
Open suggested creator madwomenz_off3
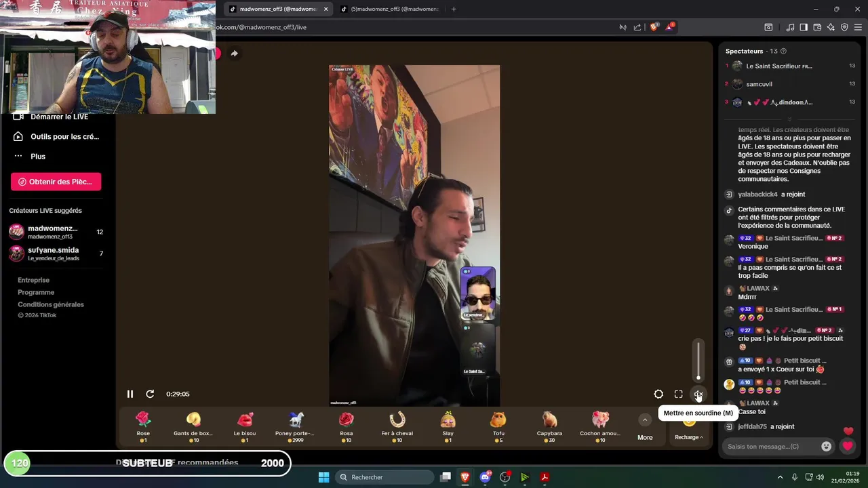pos(56,232)
